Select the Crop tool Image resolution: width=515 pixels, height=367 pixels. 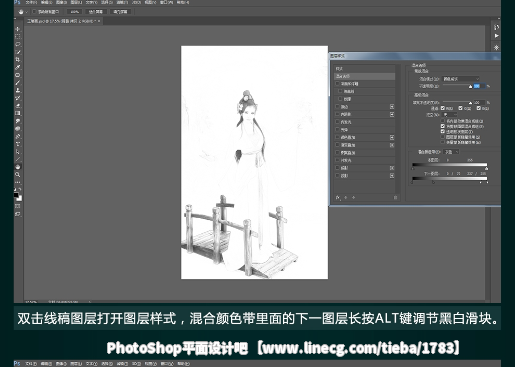click(x=18, y=60)
